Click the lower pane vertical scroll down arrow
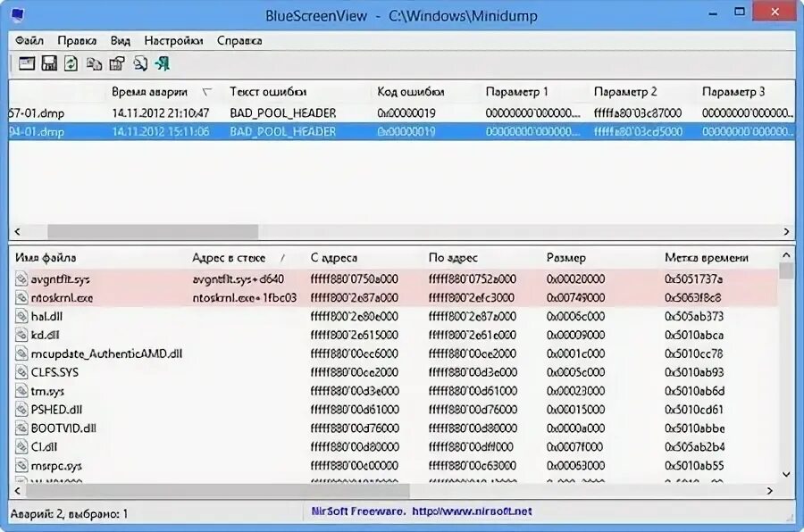804x532 pixels. point(786,475)
